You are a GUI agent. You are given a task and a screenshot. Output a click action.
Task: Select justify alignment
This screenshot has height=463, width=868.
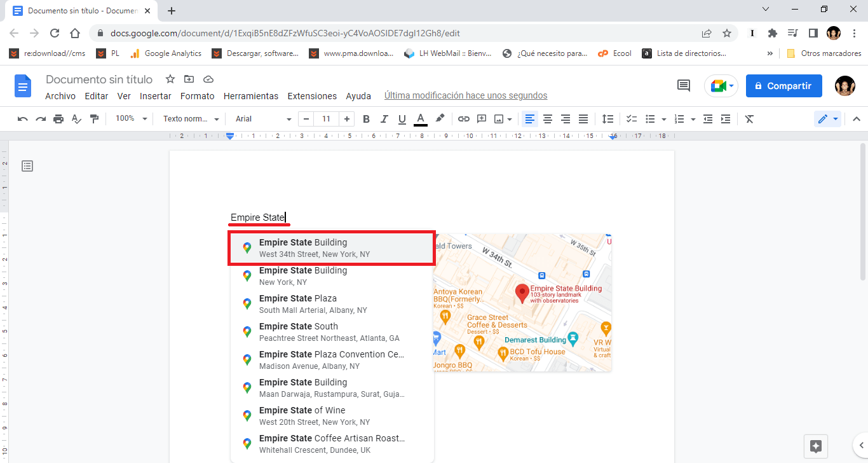(583, 119)
